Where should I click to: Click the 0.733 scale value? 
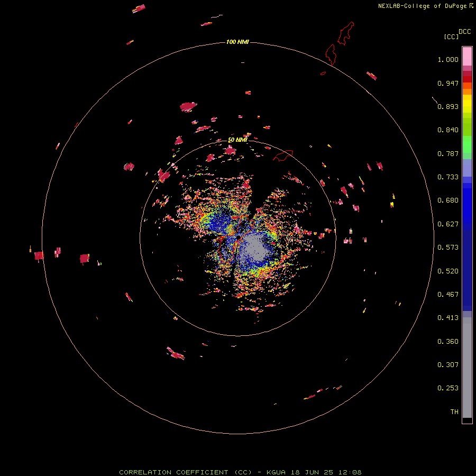coord(448,177)
